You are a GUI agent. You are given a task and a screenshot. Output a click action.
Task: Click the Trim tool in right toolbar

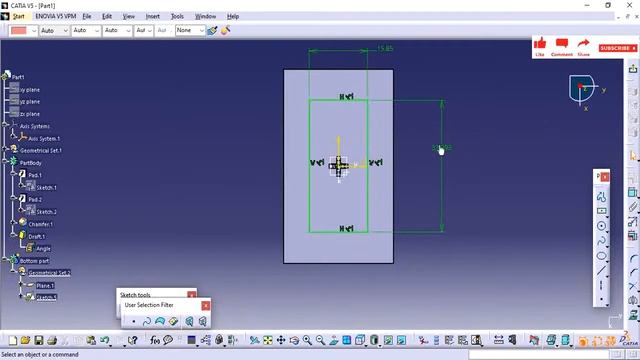click(x=633, y=286)
